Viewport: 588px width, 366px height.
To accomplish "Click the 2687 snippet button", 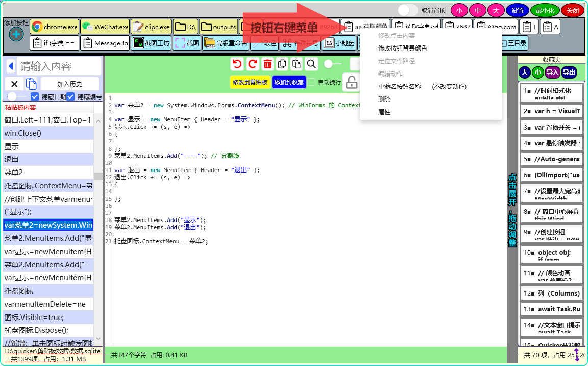I will pyautogui.click(x=457, y=27).
